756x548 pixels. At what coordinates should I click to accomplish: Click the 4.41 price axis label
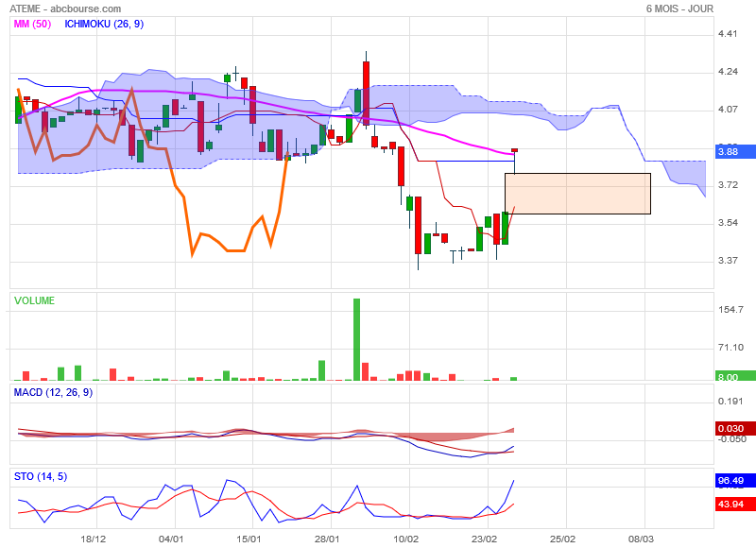tap(728, 34)
